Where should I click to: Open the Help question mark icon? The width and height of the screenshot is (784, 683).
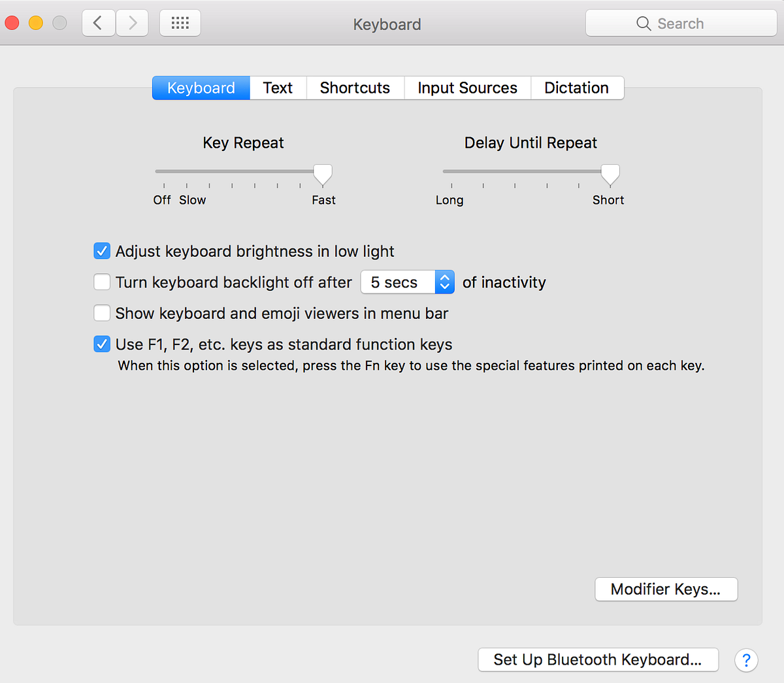[x=746, y=660]
